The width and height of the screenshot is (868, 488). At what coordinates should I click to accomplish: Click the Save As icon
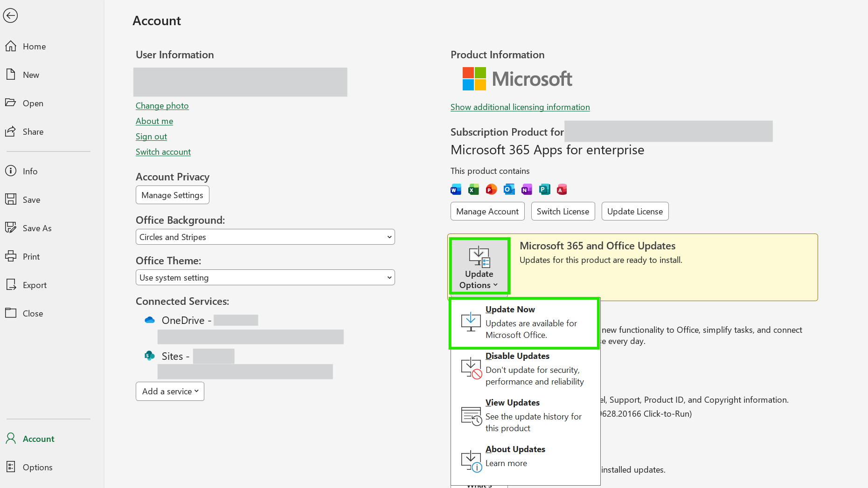(11, 228)
